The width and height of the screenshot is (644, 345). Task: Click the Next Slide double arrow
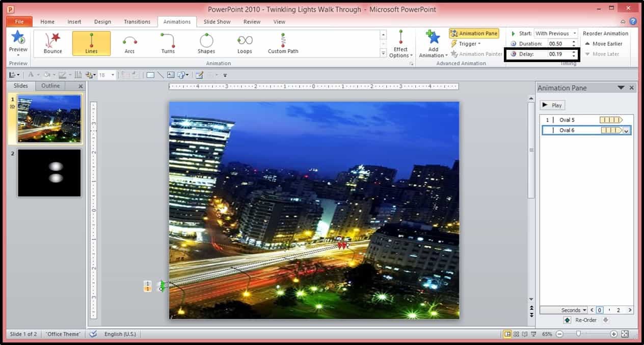(531, 315)
